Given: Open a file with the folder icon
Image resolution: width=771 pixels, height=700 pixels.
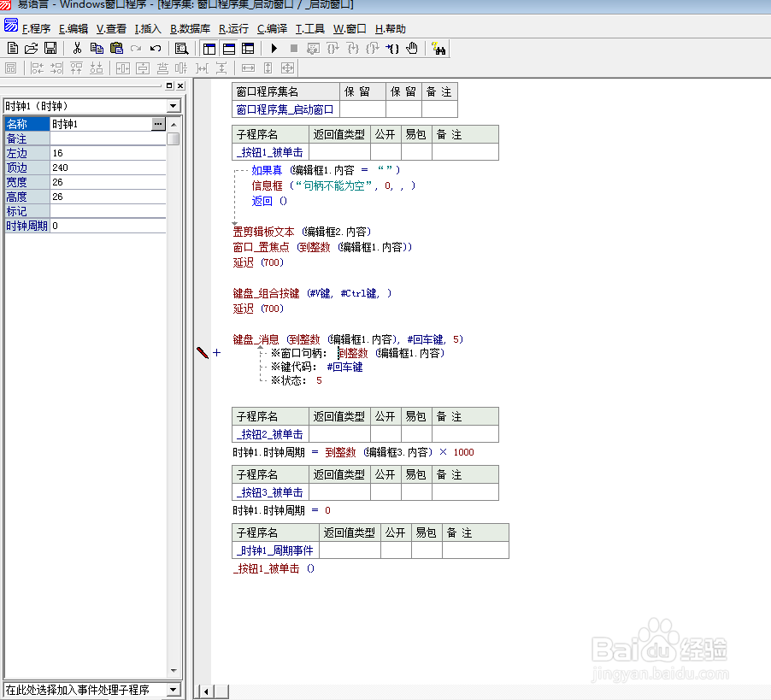Looking at the screenshot, I should click(31, 48).
